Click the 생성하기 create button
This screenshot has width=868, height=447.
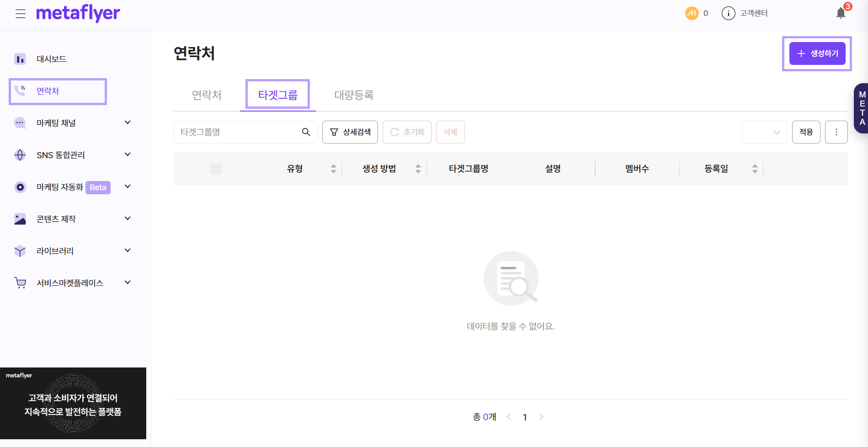[817, 53]
